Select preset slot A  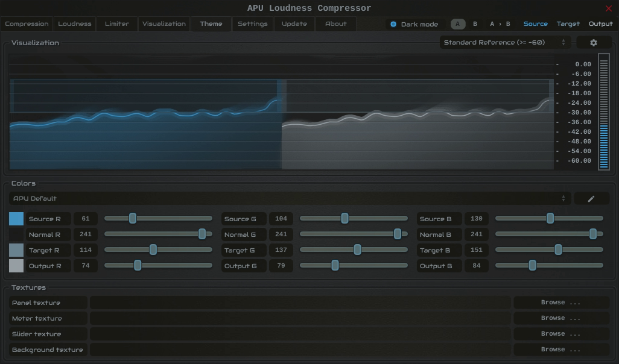click(457, 24)
